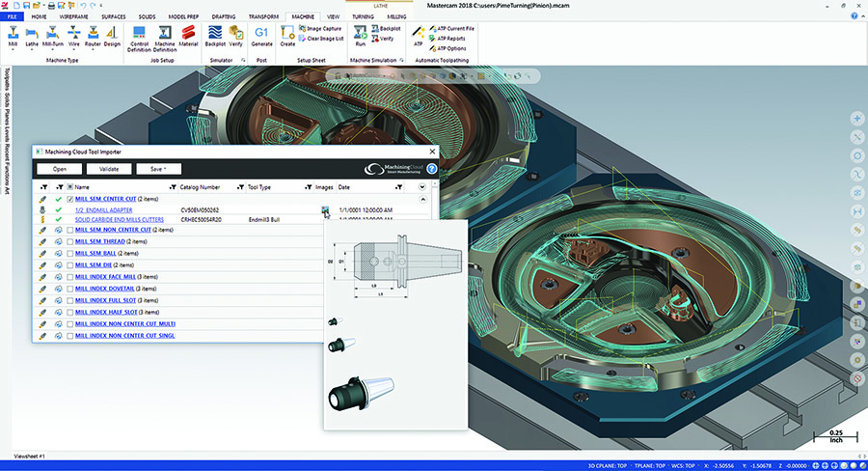This screenshot has width=868, height=471.
Task: Open ATP Current File
Action: (x=451, y=29)
